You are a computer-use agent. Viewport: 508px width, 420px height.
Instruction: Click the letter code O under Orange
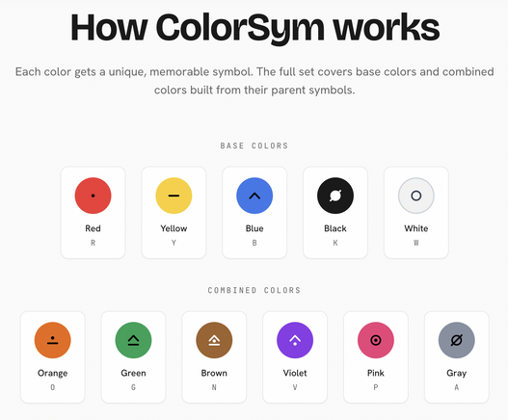point(52,387)
